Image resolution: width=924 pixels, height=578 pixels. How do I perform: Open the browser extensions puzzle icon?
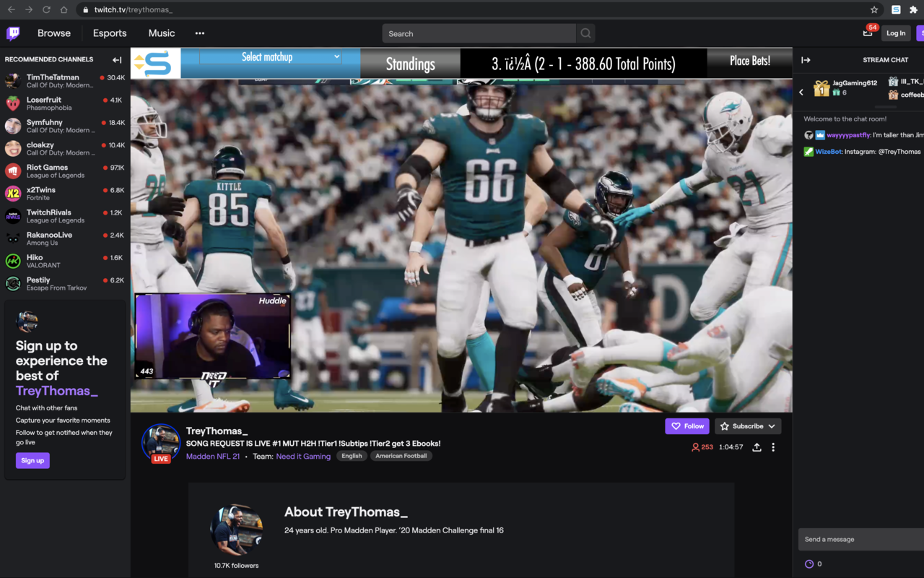pyautogui.click(x=913, y=9)
